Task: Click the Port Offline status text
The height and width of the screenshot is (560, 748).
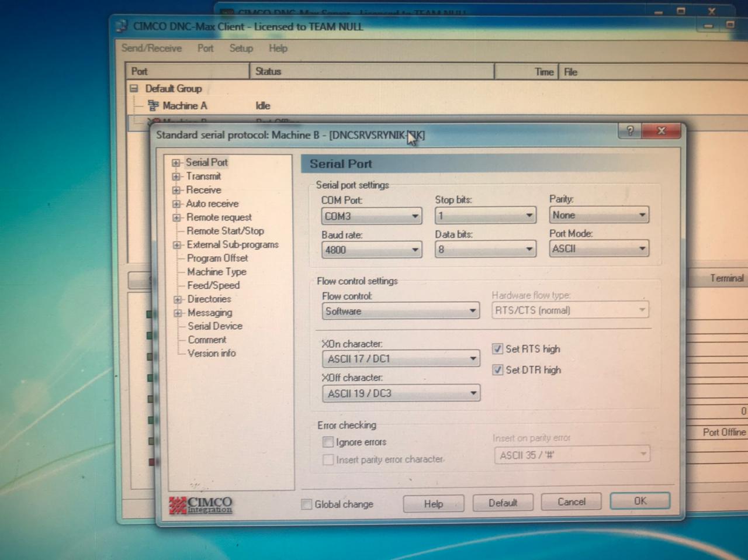Action: pos(724,432)
